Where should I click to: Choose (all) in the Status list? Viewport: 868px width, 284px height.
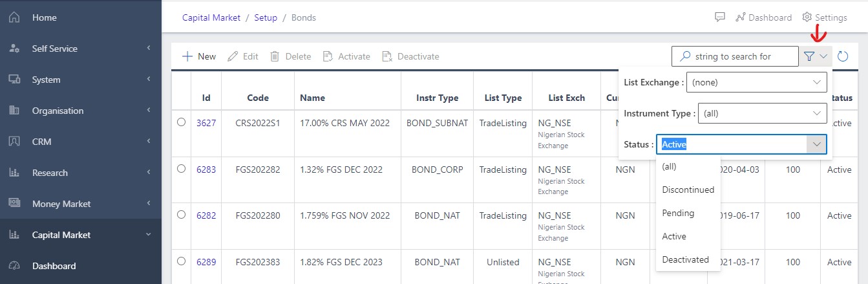pyautogui.click(x=688, y=166)
